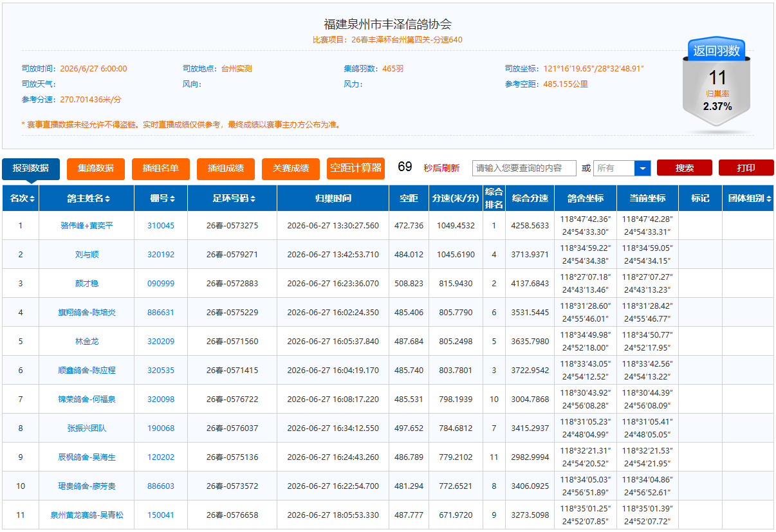
Task: Open the 集鸽数据 tab
Action: click(x=96, y=169)
